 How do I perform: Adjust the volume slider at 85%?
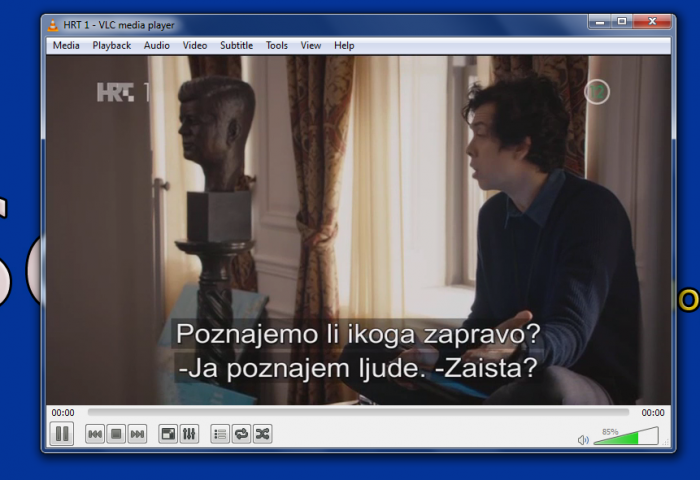(626, 436)
